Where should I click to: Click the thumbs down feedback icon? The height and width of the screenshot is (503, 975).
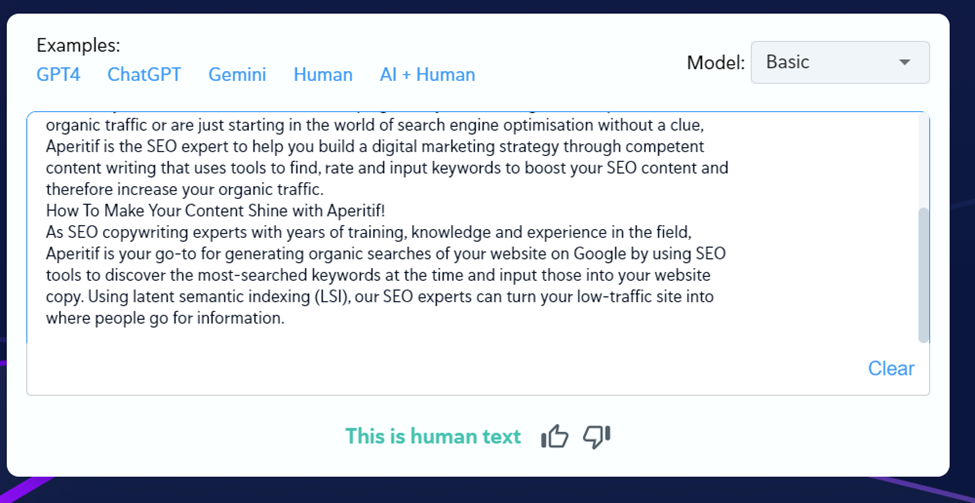(596, 437)
